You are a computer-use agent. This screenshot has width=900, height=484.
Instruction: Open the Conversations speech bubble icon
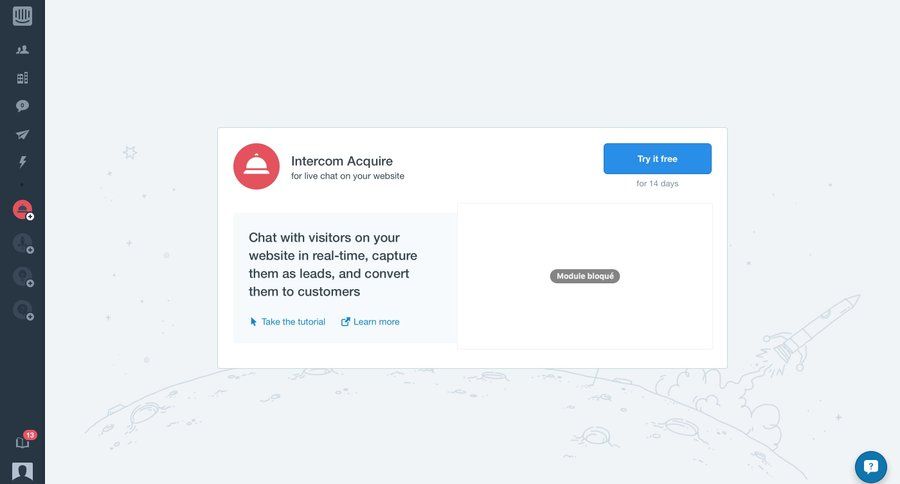(22, 106)
